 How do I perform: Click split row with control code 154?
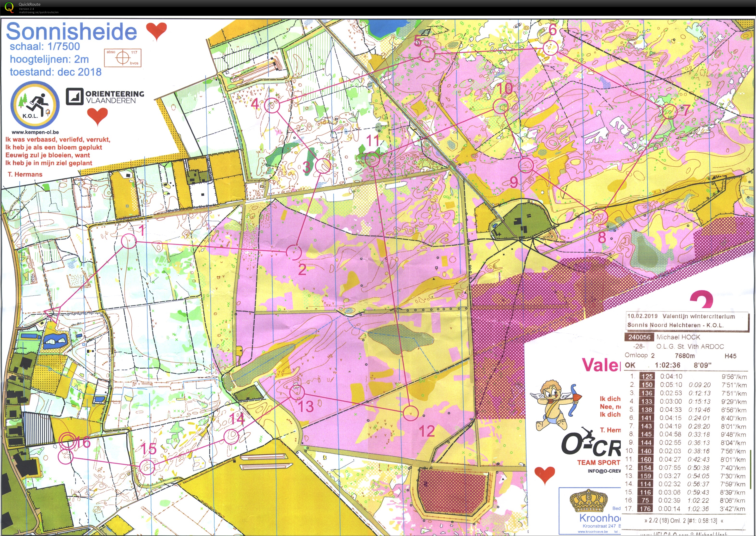click(x=686, y=468)
